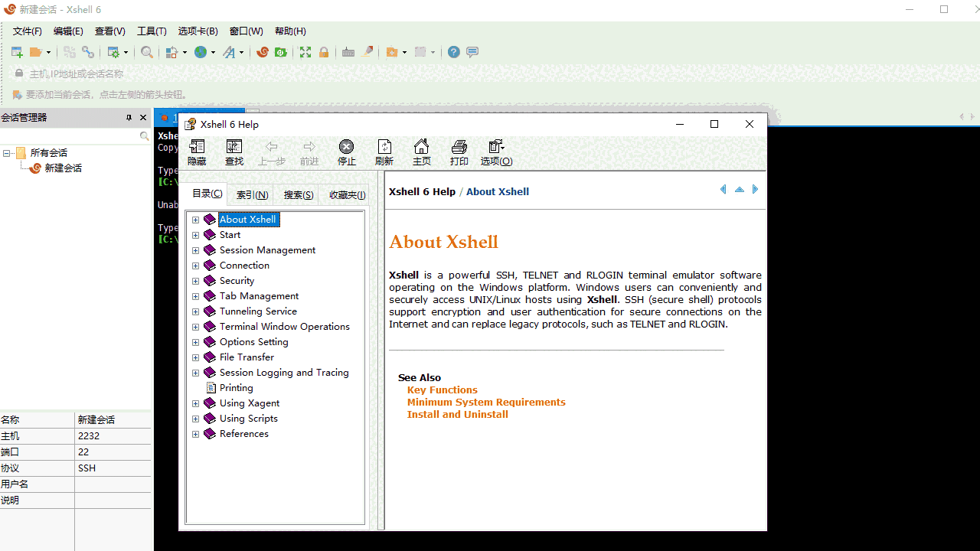
Task: Open the Key Functions link
Action: [442, 390]
